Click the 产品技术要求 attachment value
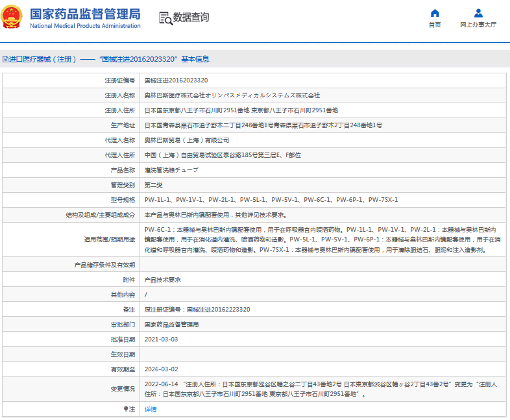This screenshot has height=420, width=510. point(162,280)
